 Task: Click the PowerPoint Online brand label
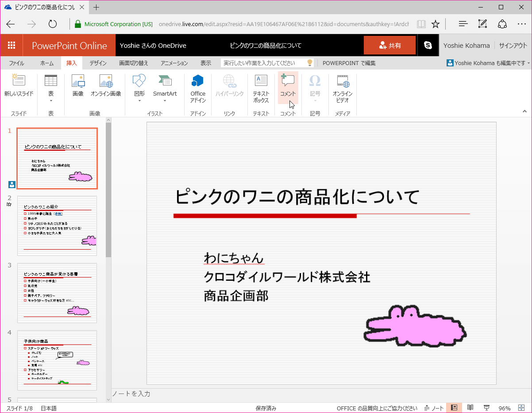[x=69, y=46]
